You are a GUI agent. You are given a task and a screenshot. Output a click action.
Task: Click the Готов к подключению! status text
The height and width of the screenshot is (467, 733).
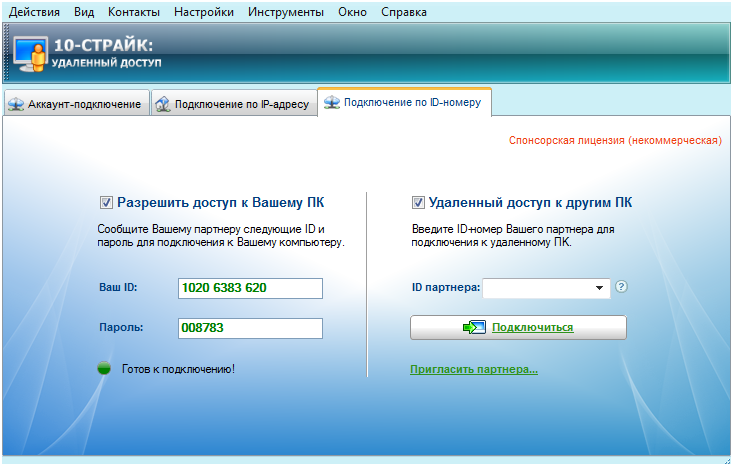coord(178,369)
